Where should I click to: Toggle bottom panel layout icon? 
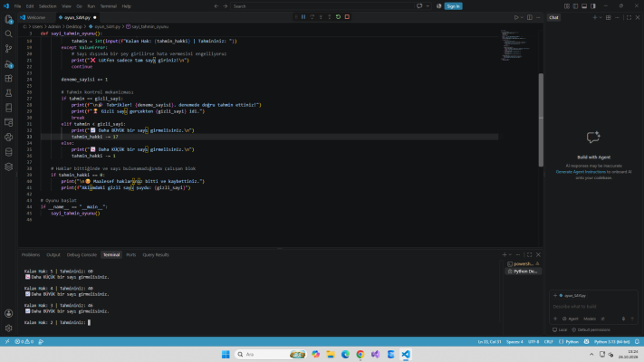coord(584,6)
